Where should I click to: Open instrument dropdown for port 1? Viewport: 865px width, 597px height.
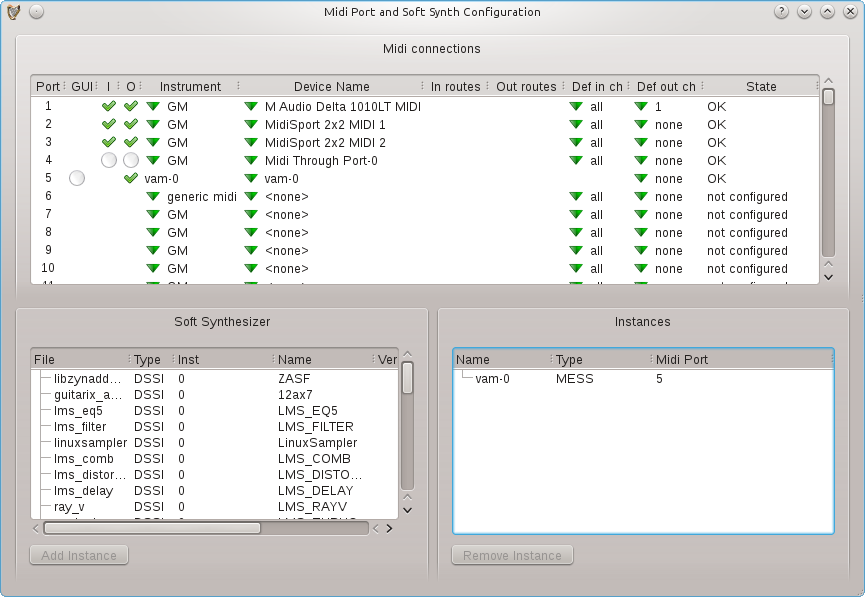coord(153,106)
